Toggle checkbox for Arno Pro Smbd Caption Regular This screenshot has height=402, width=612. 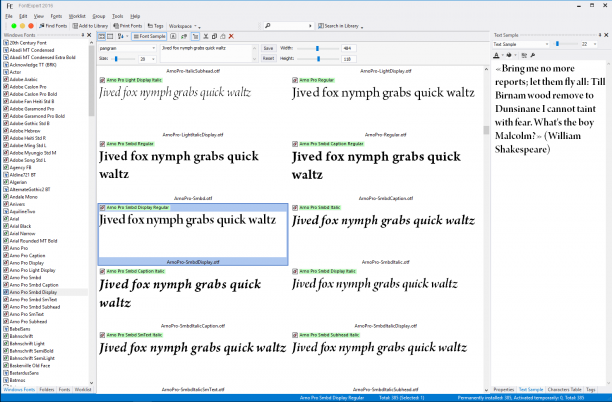pos(295,144)
